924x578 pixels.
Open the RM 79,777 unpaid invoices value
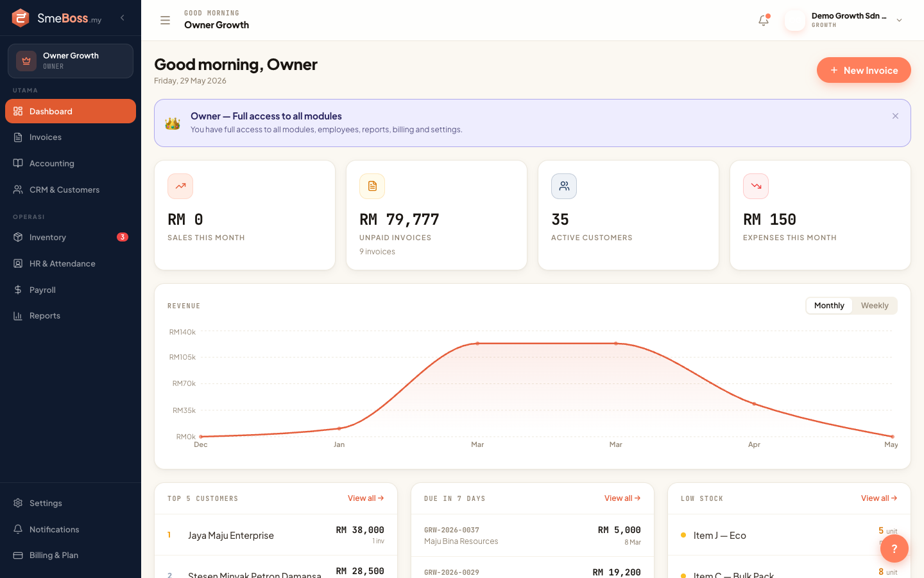399,220
